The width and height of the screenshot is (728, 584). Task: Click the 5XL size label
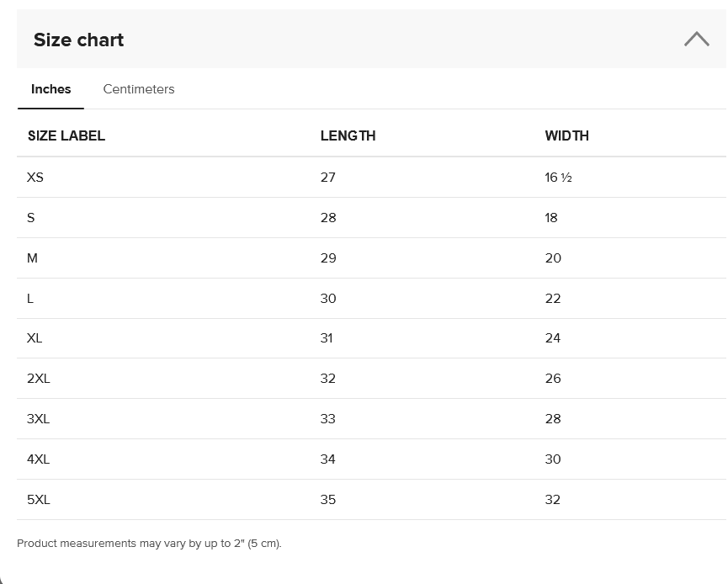[39, 500]
